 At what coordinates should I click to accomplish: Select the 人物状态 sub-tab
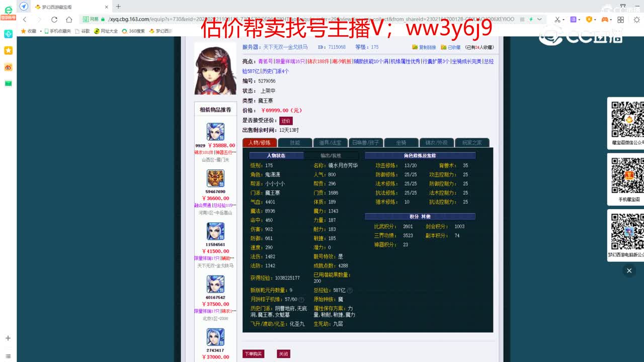[x=276, y=156]
